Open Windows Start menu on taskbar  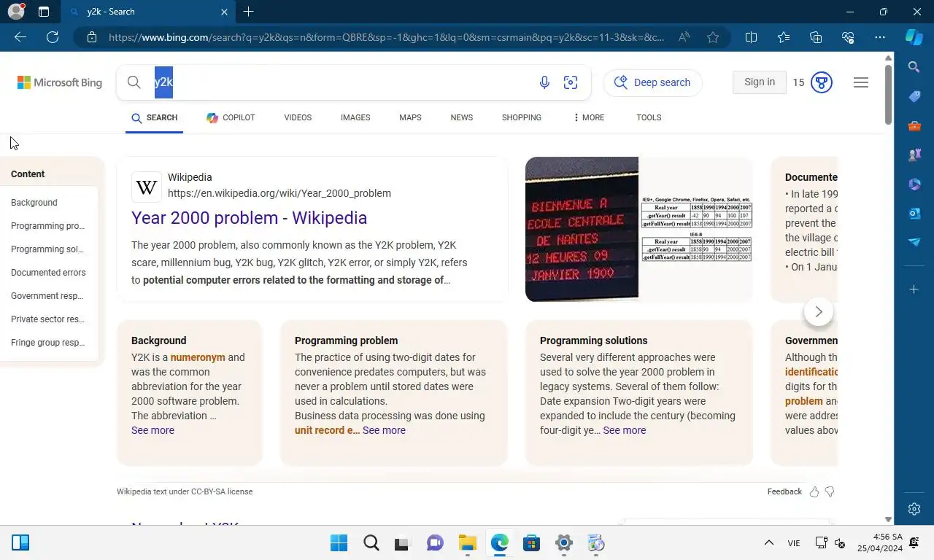[x=339, y=543]
